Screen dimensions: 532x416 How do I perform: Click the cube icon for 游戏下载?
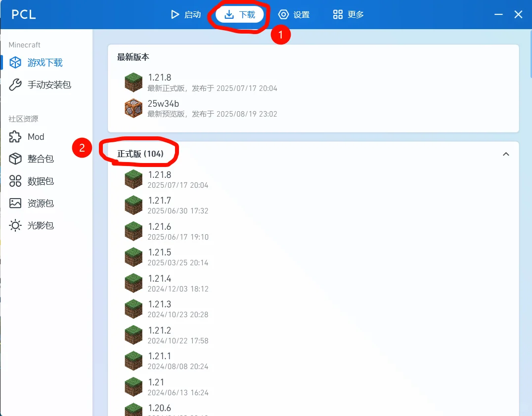(15, 63)
